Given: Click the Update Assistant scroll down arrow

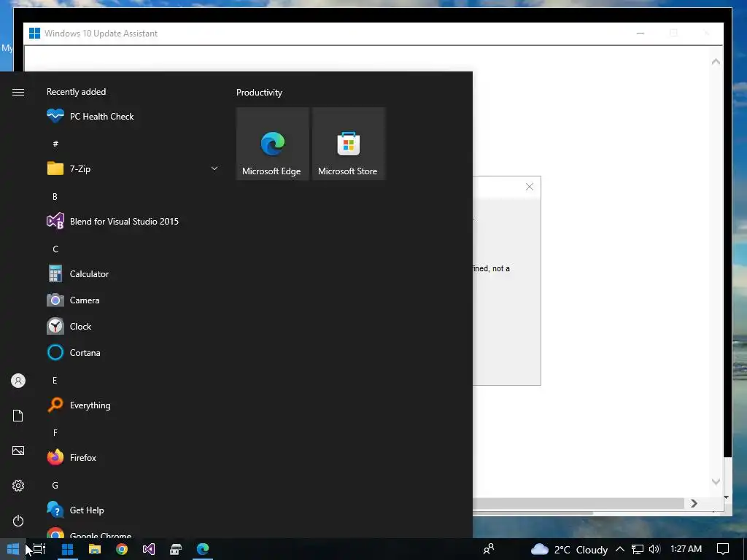Looking at the screenshot, I should [716, 482].
